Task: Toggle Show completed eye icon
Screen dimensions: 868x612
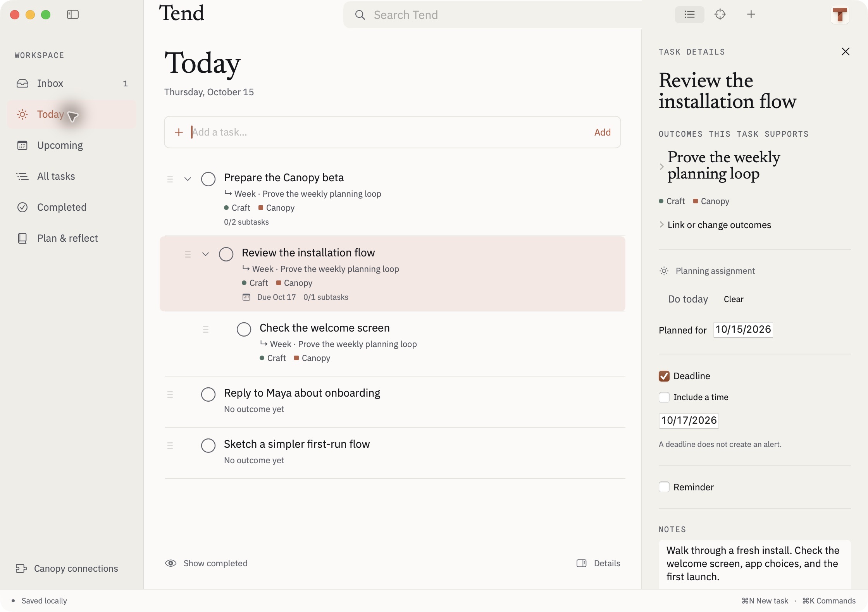Action: click(170, 563)
